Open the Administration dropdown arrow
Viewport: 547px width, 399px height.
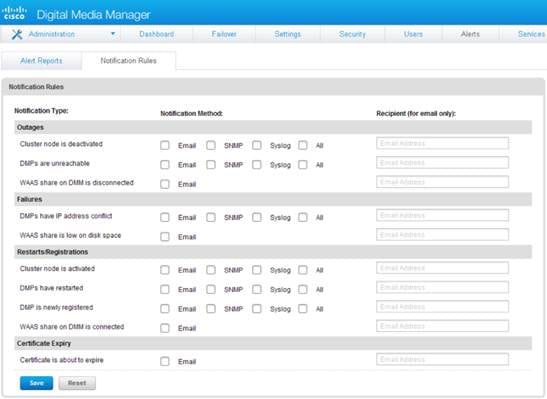tap(113, 34)
